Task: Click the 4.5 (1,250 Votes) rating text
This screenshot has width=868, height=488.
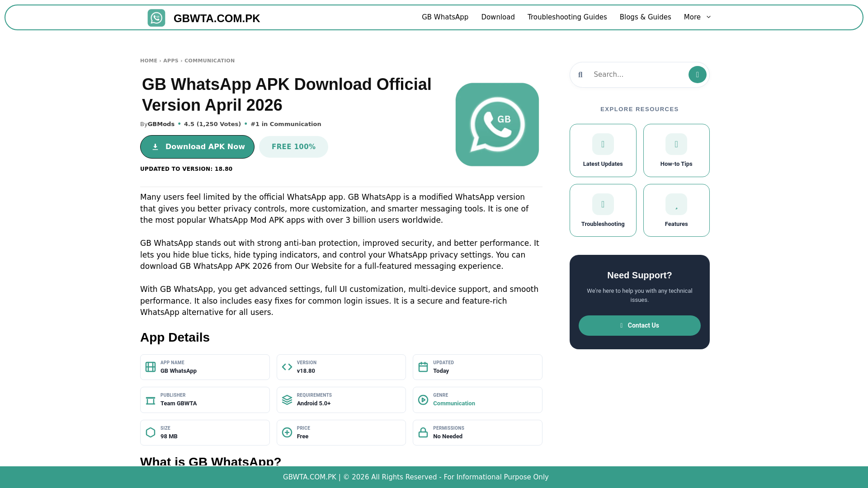Action: [x=212, y=124]
